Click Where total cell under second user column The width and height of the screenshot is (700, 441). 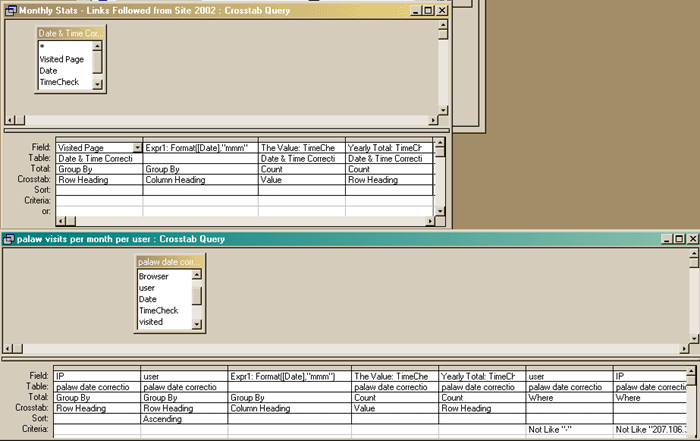pyautogui.click(x=567, y=397)
